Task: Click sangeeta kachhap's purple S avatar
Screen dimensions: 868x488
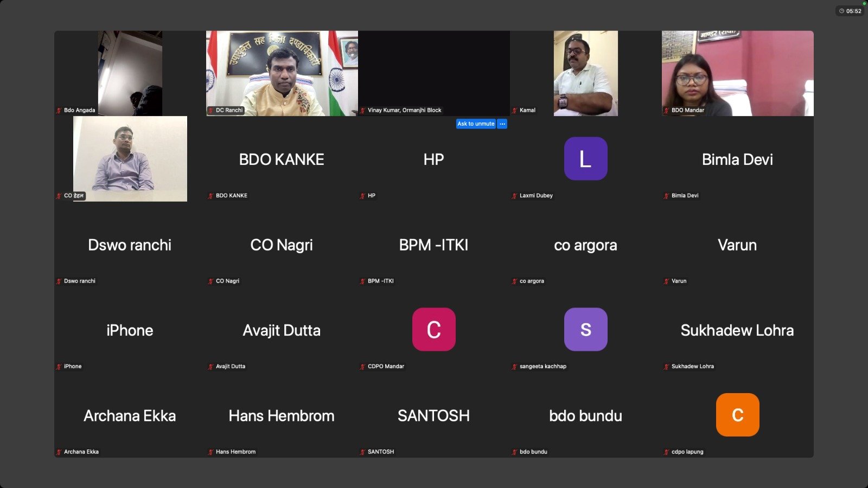Action: coord(586,329)
